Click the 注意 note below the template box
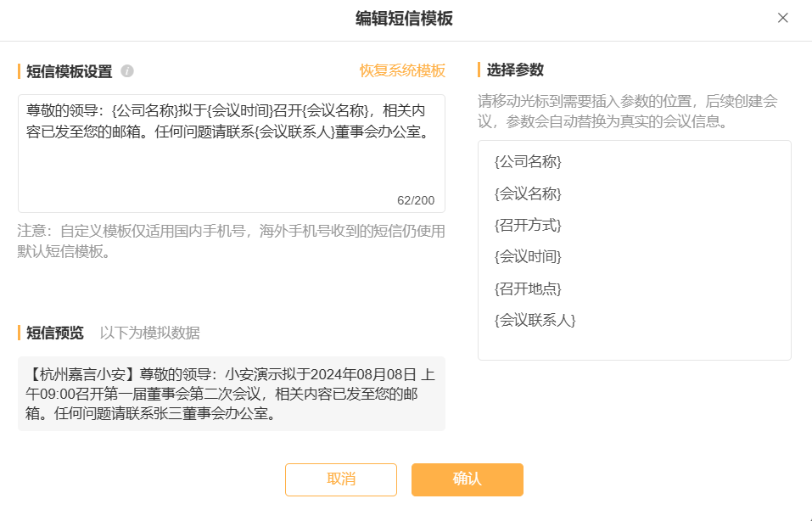Viewport: 812px width, 521px height. [231, 241]
